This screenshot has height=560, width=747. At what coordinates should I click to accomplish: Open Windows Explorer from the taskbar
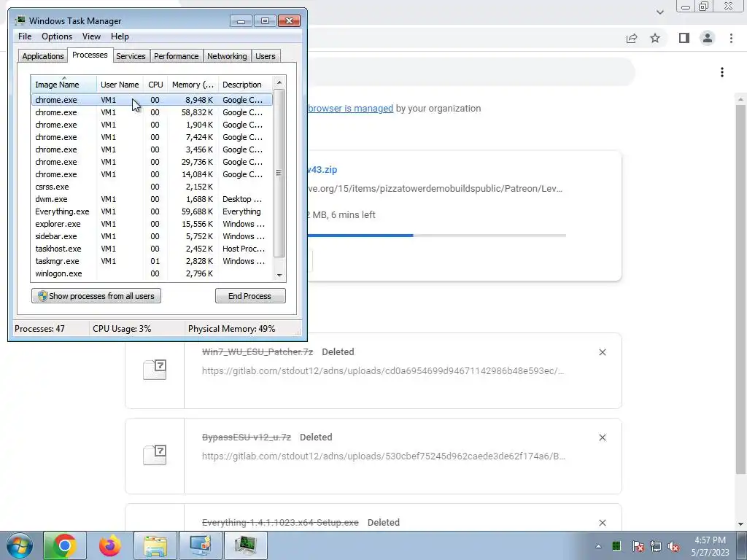155,545
